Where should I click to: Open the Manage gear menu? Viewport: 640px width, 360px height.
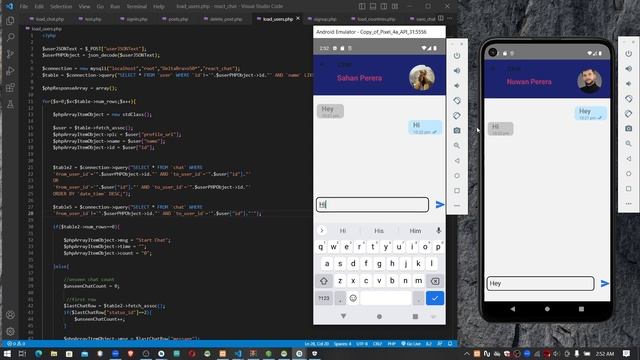[x=11, y=331]
